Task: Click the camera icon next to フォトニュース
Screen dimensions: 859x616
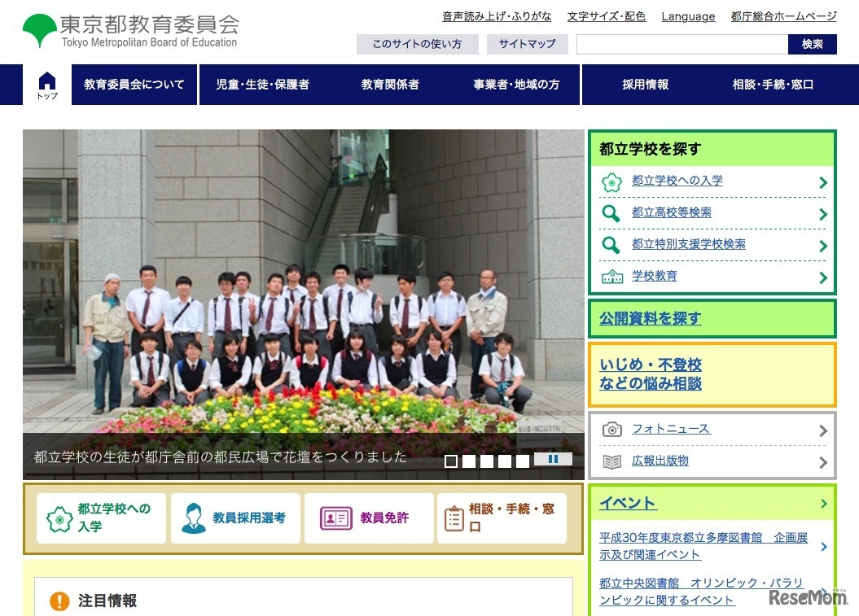Action: click(x=612, y=429)
